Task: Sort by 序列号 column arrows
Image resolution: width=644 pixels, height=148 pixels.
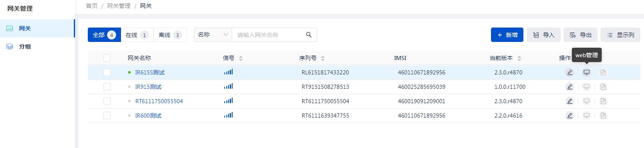Action: (x=323, y=58)
